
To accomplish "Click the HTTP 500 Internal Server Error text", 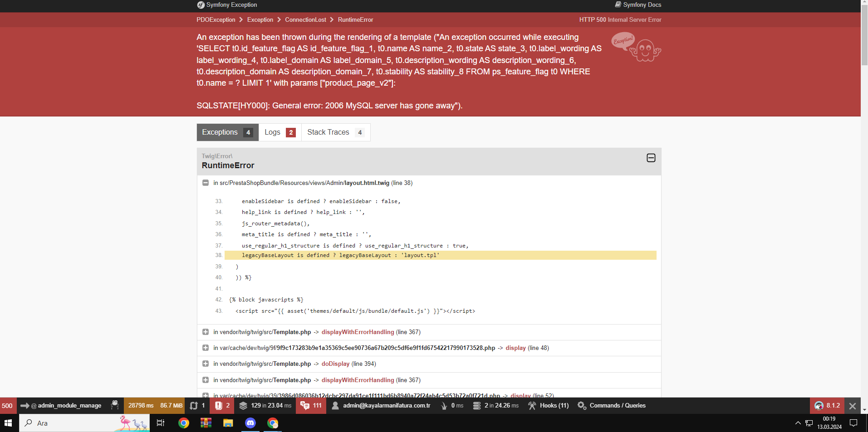I will pyautogui.click(x=620, y=20).
